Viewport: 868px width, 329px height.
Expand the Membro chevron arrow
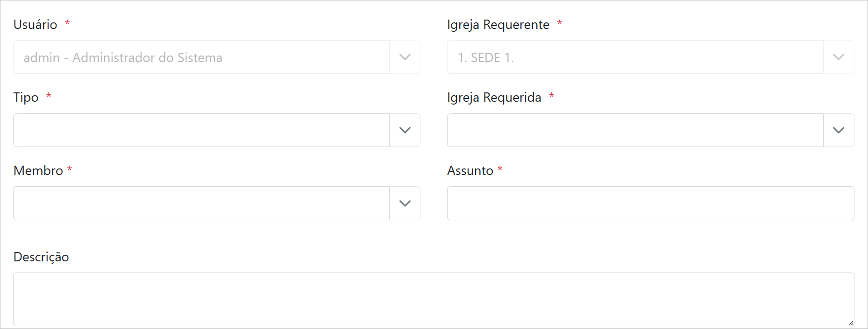tap(405, 203)
